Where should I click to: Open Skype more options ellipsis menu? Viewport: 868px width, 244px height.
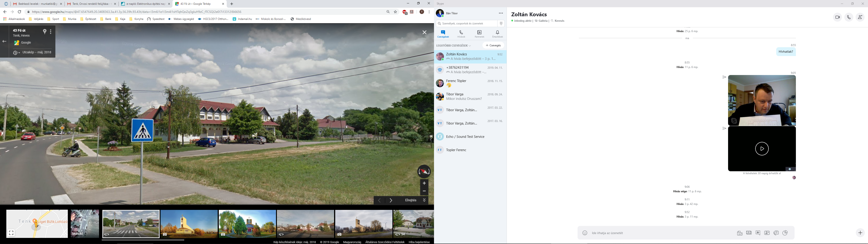(x=501, y=14)
